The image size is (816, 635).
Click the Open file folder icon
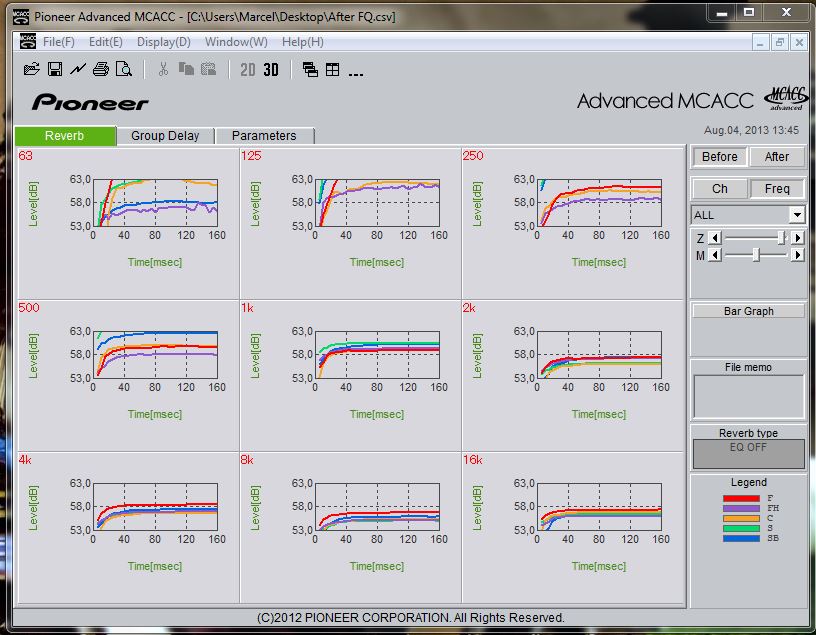(x=32, y=69)
